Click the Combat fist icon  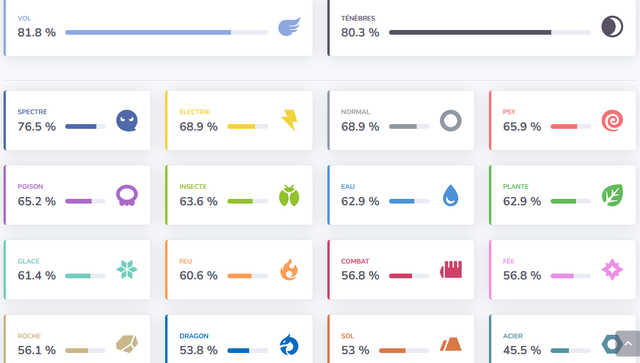451,270
